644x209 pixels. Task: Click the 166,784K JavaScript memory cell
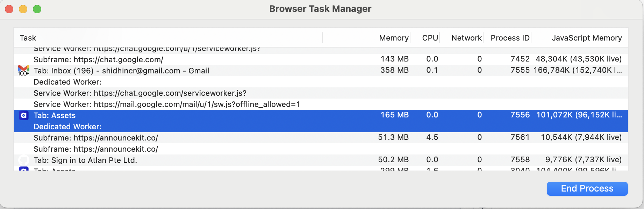[x=578, y=70]
